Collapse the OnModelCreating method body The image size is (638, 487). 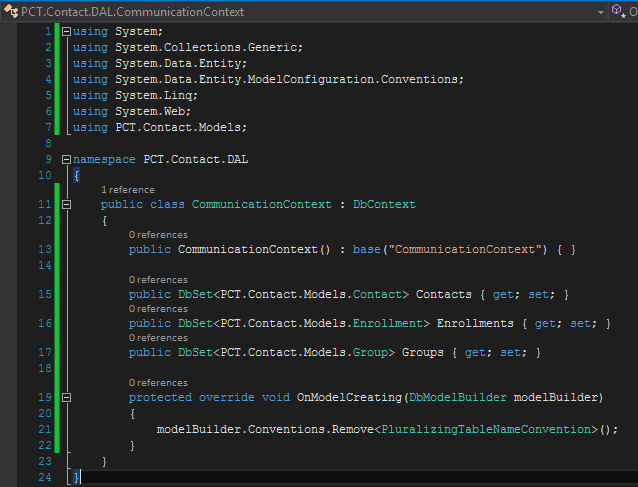pos(66,397)
